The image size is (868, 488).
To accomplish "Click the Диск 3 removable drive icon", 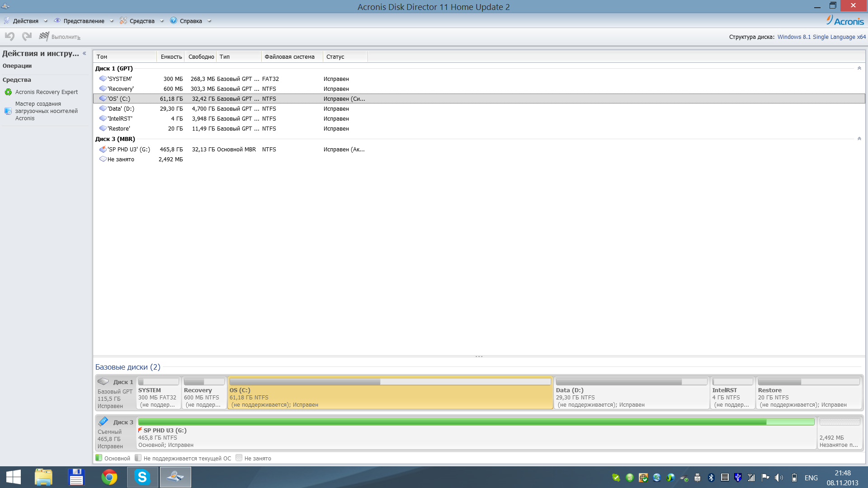I will tap(104, 422).
